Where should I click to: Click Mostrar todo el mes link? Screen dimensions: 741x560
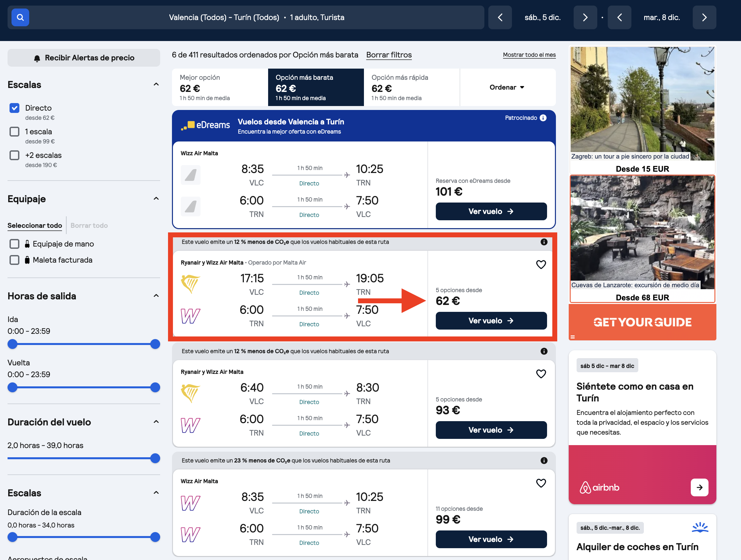click(x=529, y=55)
